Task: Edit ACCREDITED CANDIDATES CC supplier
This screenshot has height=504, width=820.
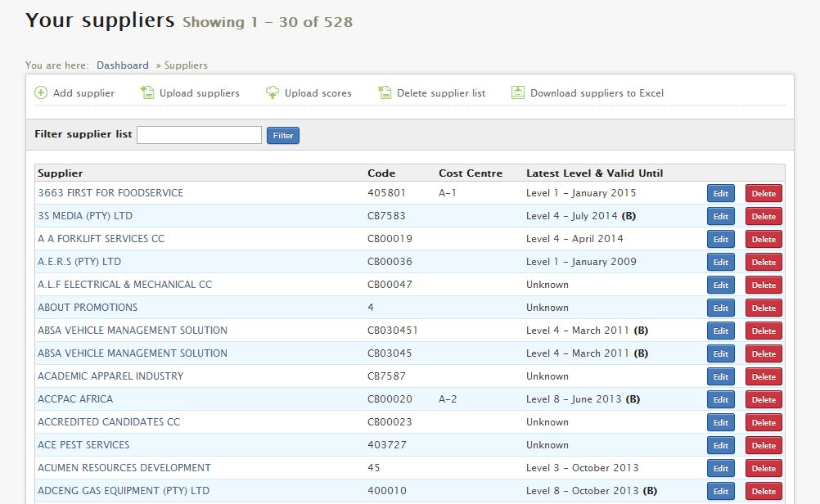Action: point(721,423)
